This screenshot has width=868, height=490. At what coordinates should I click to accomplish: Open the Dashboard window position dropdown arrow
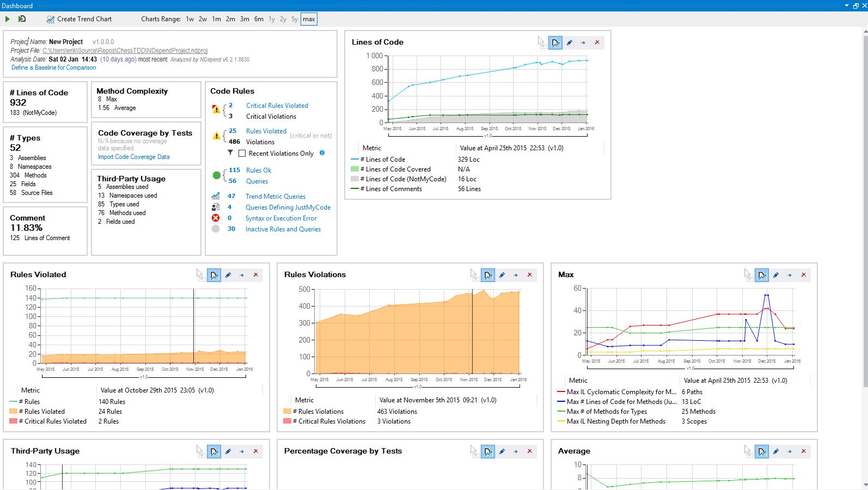point(847,5)
